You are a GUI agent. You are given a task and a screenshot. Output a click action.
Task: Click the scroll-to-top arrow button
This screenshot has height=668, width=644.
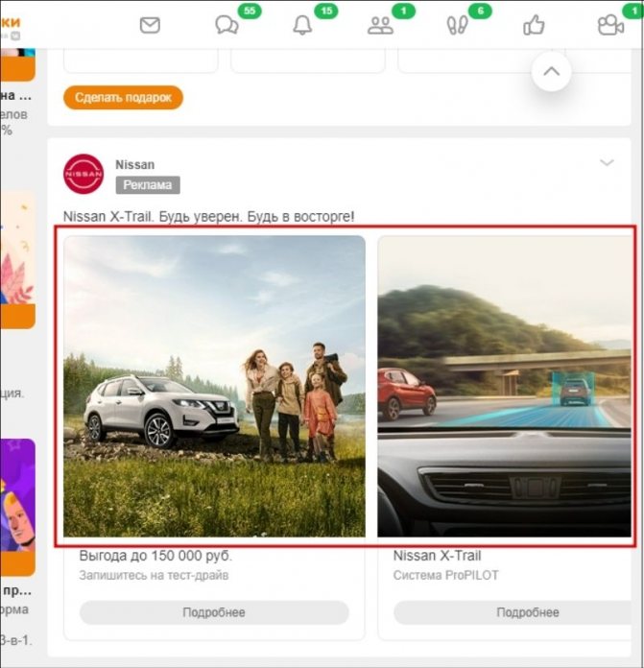[551, 71]
